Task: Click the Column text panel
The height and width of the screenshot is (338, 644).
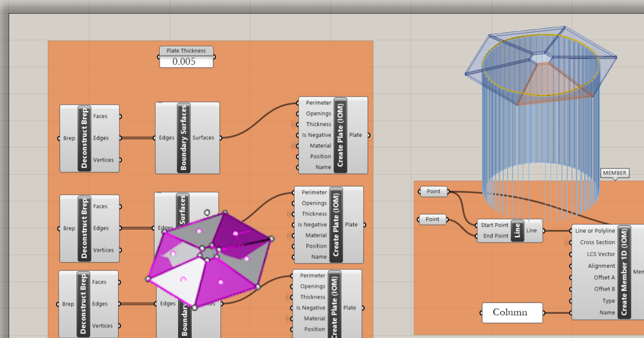Action: 510,312
